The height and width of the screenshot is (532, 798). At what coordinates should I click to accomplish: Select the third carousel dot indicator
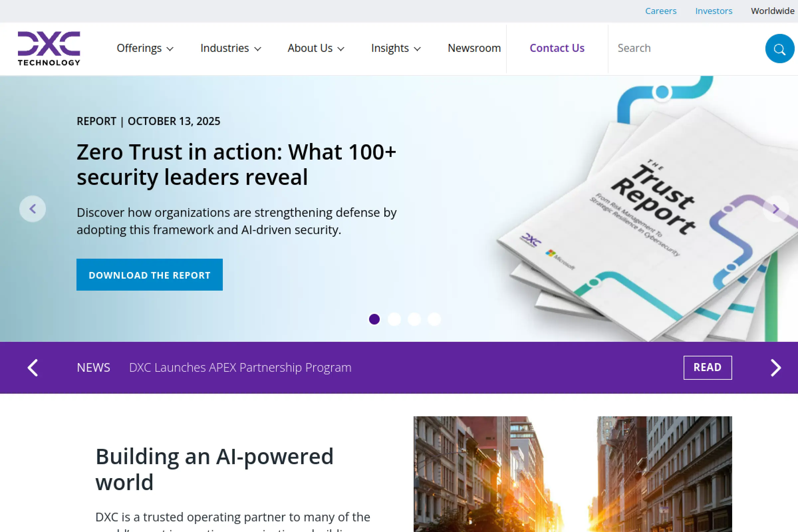pyautogui.click(x=414, y=319)
